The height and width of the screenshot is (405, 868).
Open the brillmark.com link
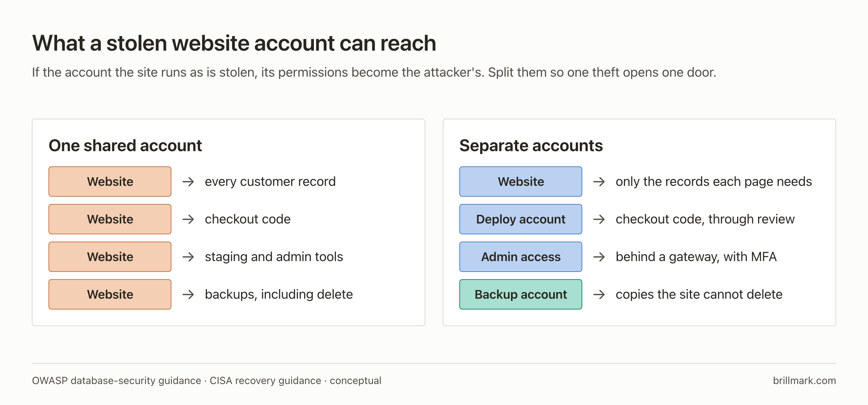point(804,380)
